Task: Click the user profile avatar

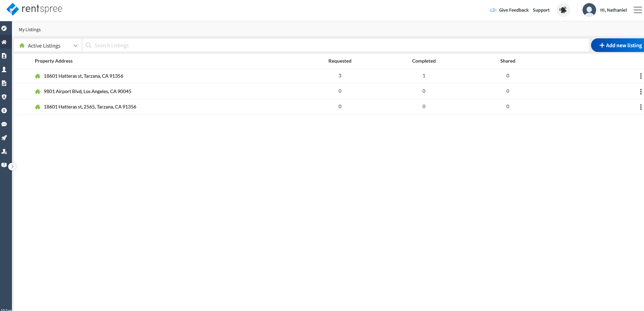Action: pos(589,10)
